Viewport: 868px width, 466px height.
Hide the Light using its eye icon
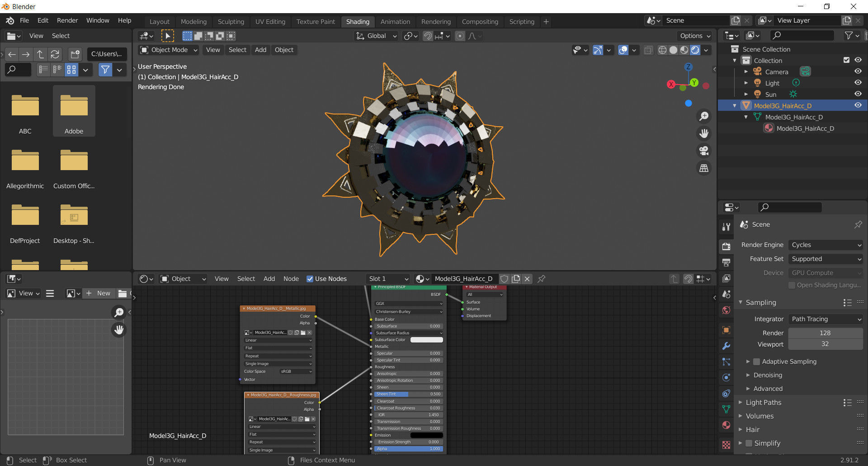tap(858, 82)
